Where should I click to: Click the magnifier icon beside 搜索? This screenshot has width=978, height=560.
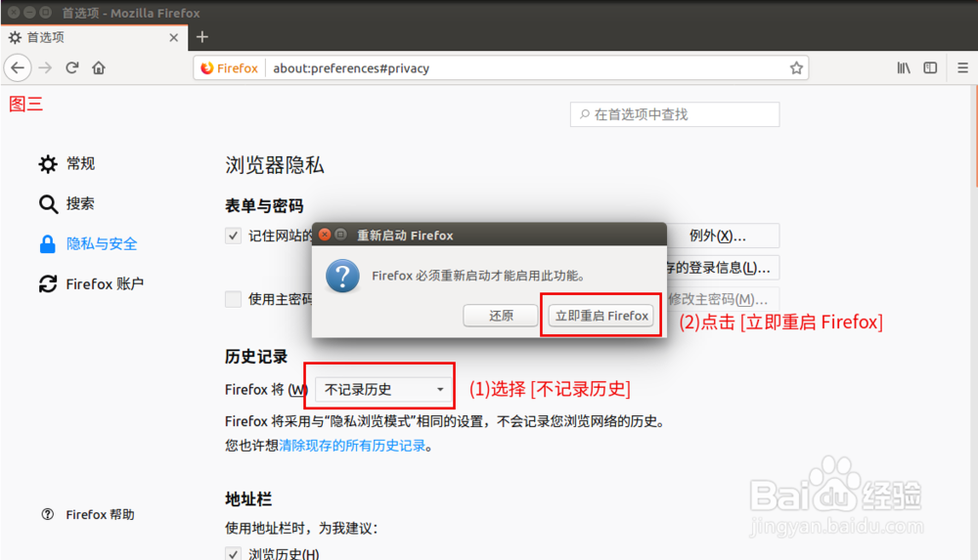48,204
